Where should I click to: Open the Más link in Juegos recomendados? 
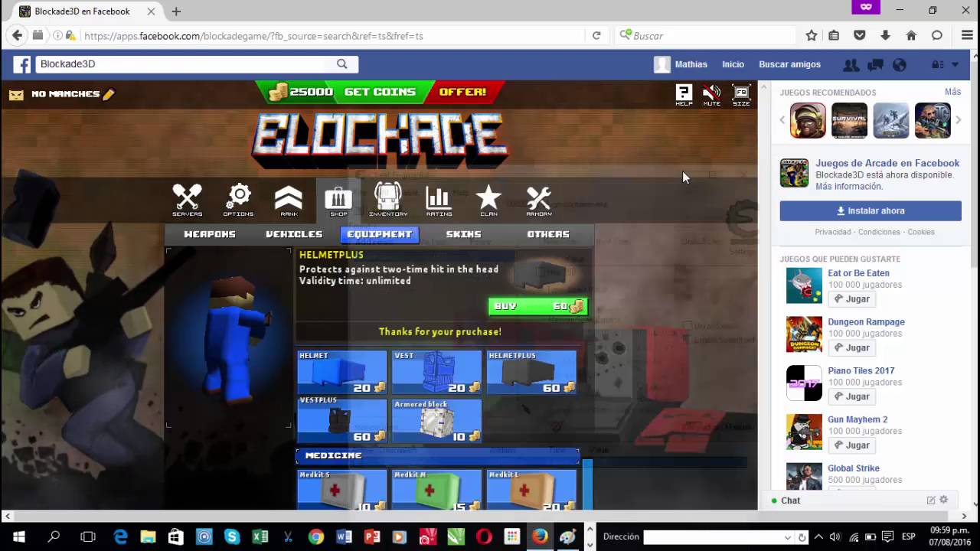952,92
